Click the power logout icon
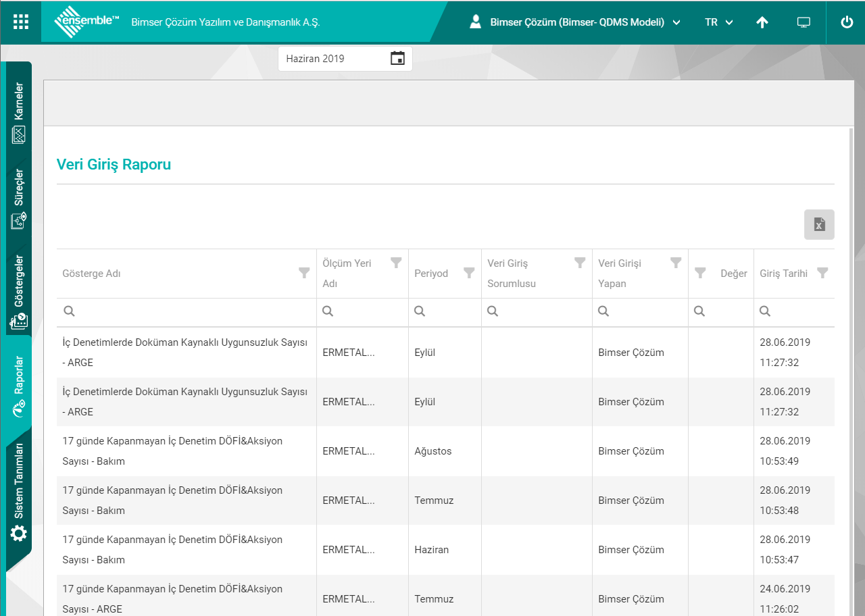 pyautogui.click(x=847, y=22)
